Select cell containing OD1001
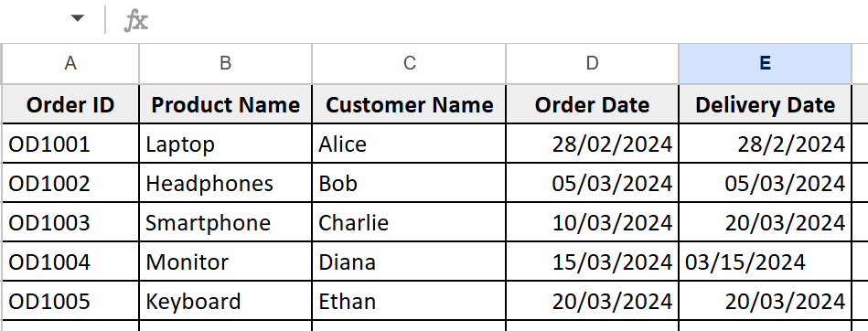Screen dimensions: 868x331 (70, 144)
